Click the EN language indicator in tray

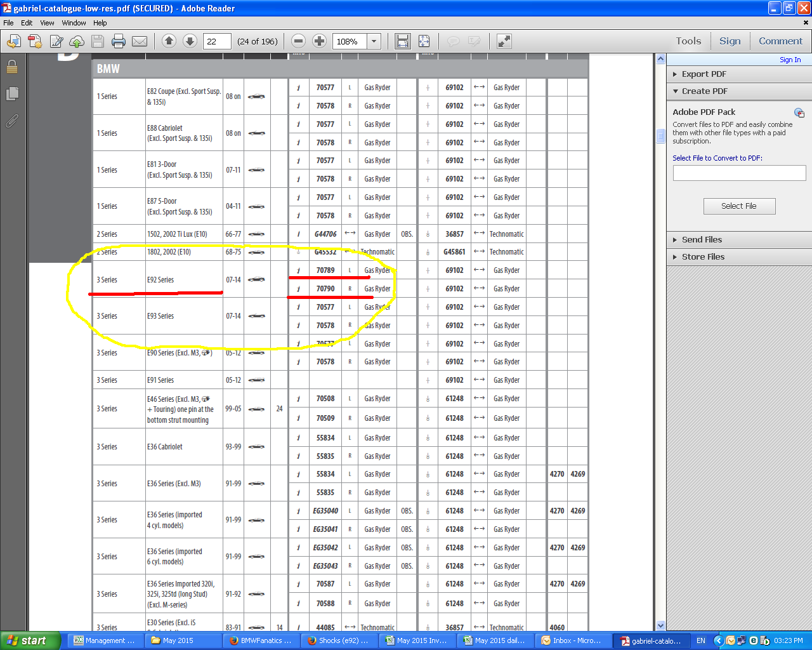point(701,640)
